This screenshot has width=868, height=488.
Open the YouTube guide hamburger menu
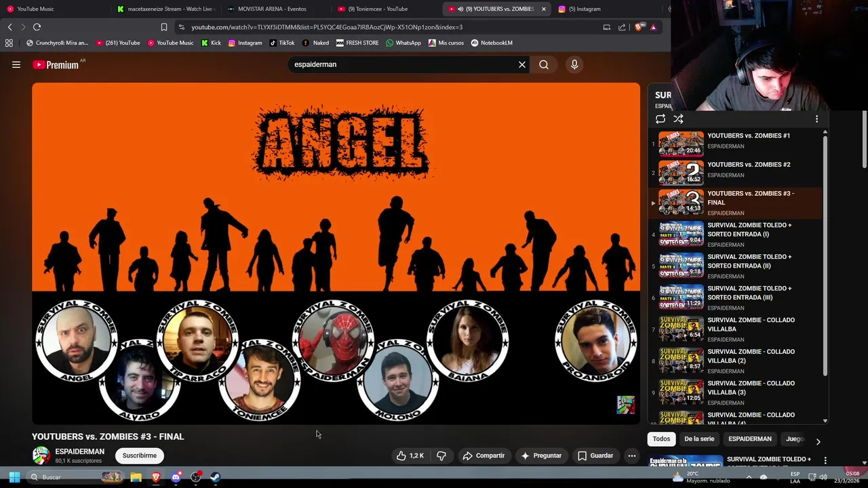pos(16,64)
